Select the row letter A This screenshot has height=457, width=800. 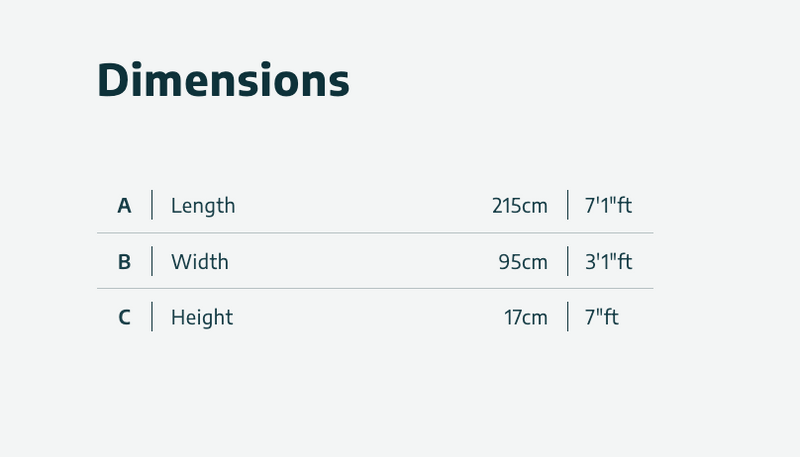124,206
